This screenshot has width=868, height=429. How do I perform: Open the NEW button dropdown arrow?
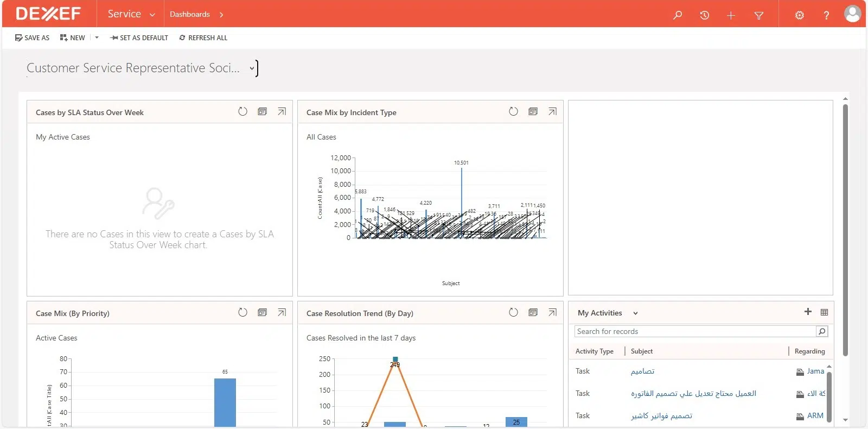[x=97, y=37]
